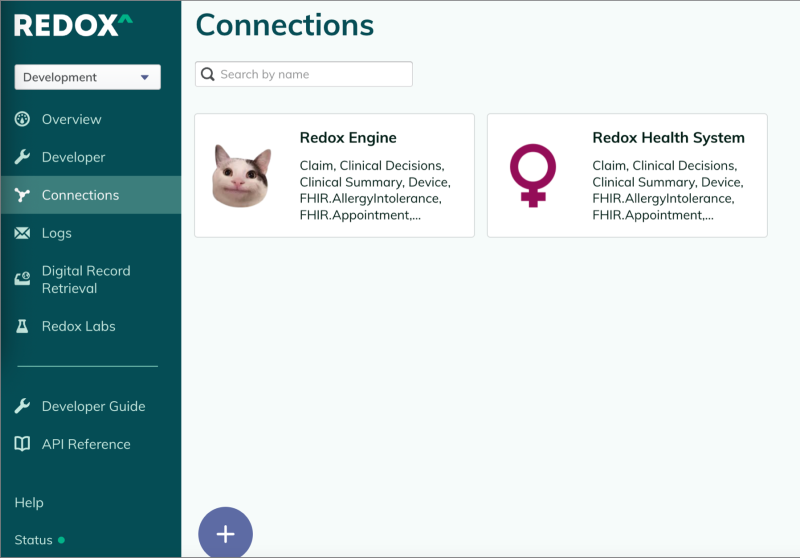Click the Redox Engine cat image

[x=241, y=175]
